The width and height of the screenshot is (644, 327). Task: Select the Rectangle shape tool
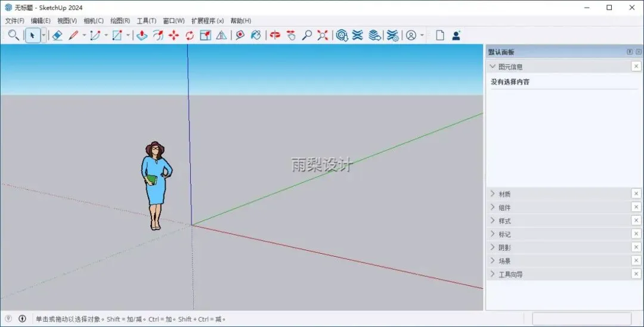pos(117,35)
